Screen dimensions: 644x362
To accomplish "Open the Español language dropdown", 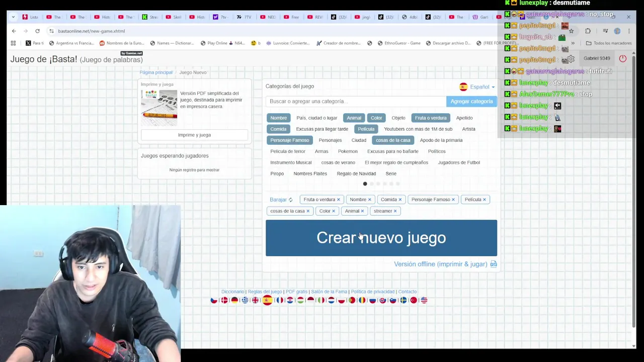I will point(477,87).
